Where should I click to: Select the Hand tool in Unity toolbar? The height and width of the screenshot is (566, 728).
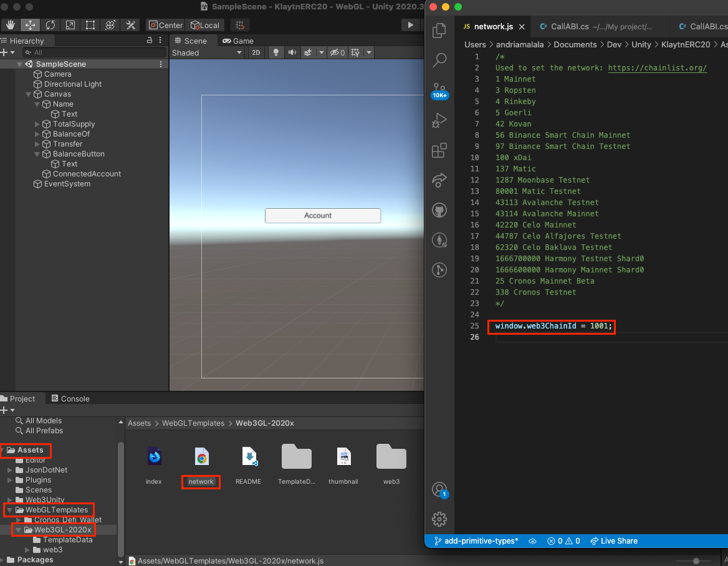click(10, 25)
